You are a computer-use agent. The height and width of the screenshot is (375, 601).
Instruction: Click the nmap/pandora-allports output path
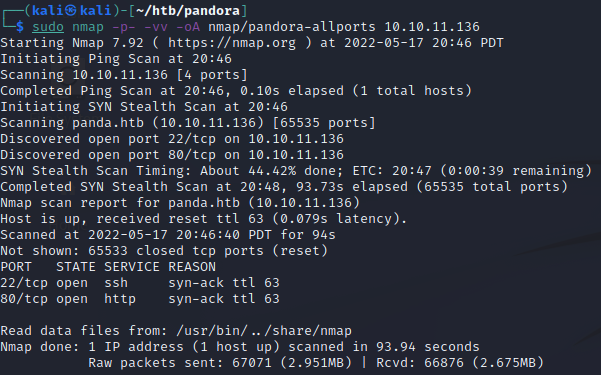[x=292, y=27]
